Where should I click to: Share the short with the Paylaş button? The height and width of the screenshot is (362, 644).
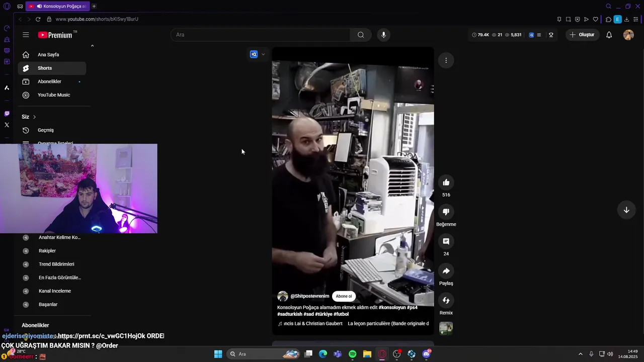coord(446,271)
